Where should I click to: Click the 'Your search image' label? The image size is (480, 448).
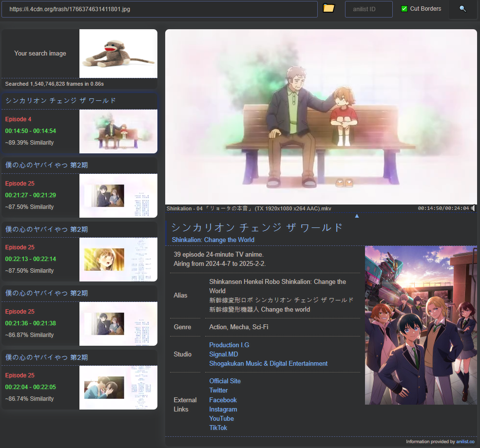[40, 53]
